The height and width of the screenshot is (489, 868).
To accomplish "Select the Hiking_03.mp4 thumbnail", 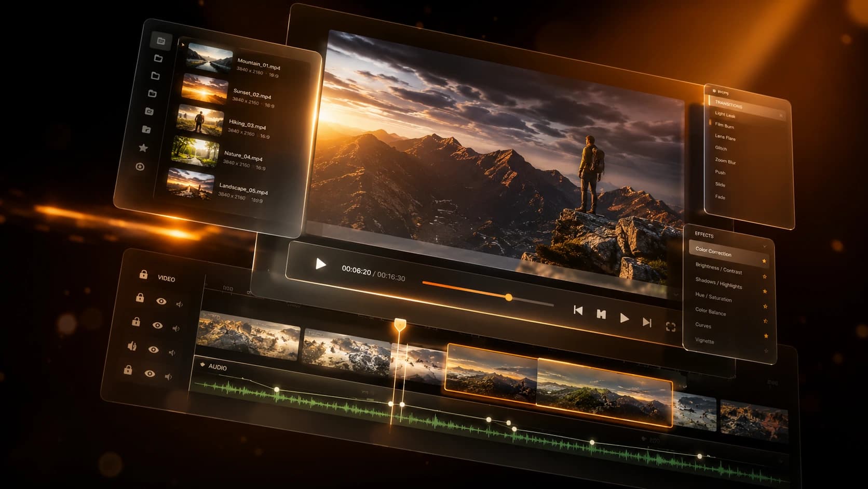I will click(200, 120).
